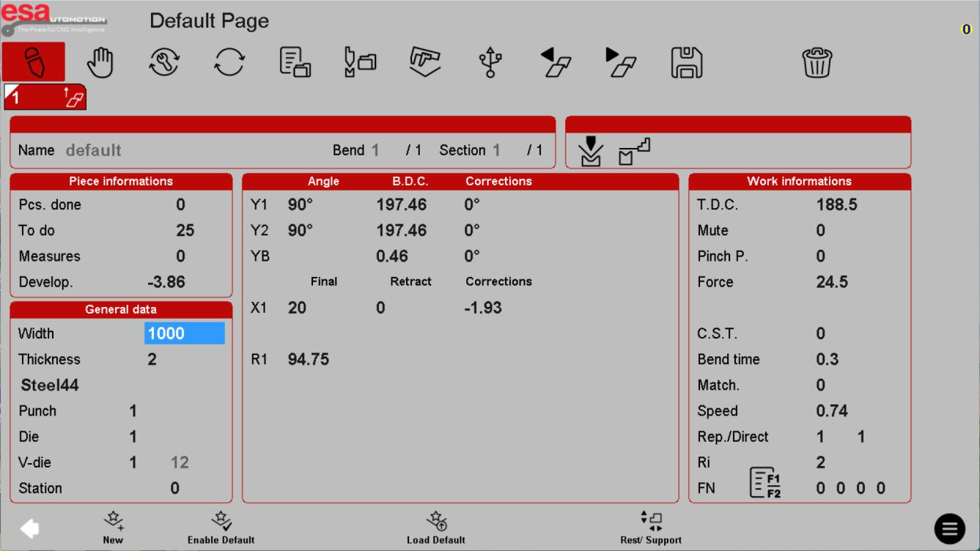The width and height of the screenshot is (980, 551).
Task: Click the program name 'default'
Action: (94, 150)
